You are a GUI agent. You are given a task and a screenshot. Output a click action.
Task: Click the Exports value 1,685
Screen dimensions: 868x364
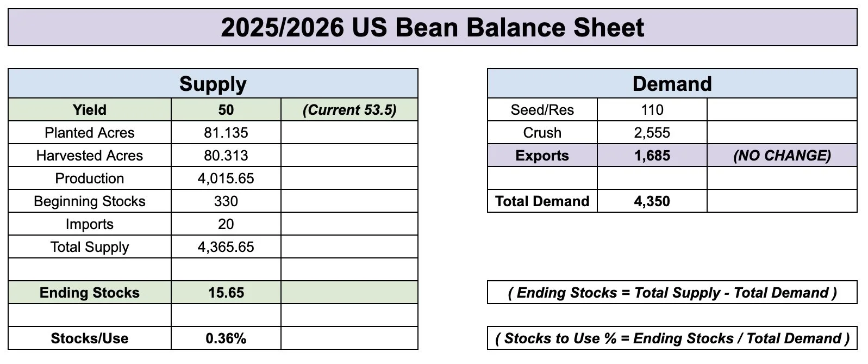click(x=652, y=156)
